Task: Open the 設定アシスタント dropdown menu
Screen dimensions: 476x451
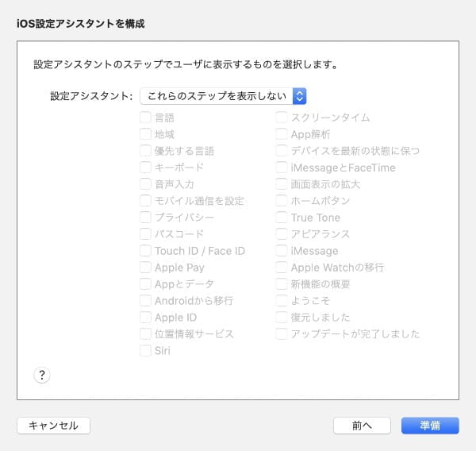Action: click(x=223, y=96)
